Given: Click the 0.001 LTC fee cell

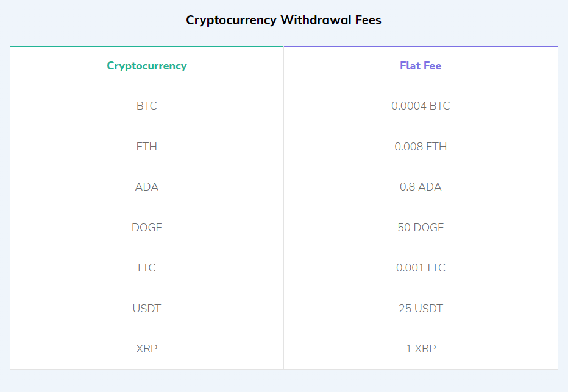Looking at the screenshot, I should (x=421, y=268).
